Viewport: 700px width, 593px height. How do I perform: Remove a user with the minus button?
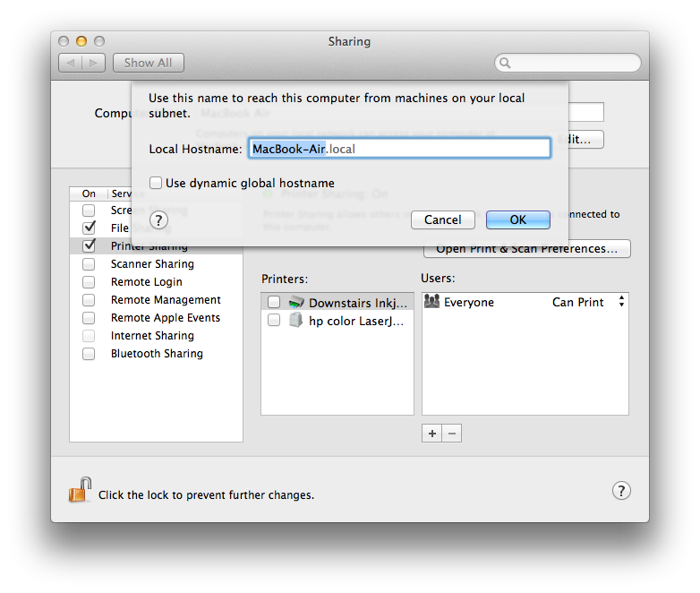452,434
